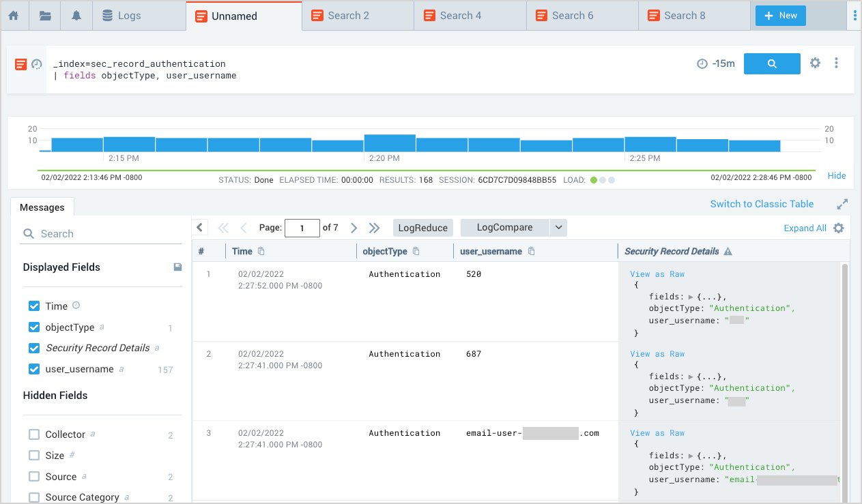Open the -15m time range selector

[x=716, y=63]
